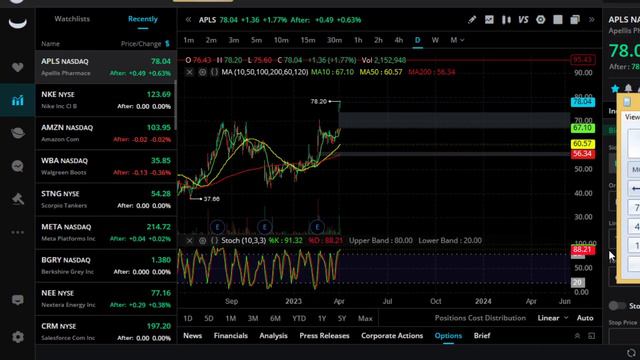The width and height of the screenshot is (640, 360).
Task: Collapse bottom panel with up arrows icon
Action: (577, 336)
